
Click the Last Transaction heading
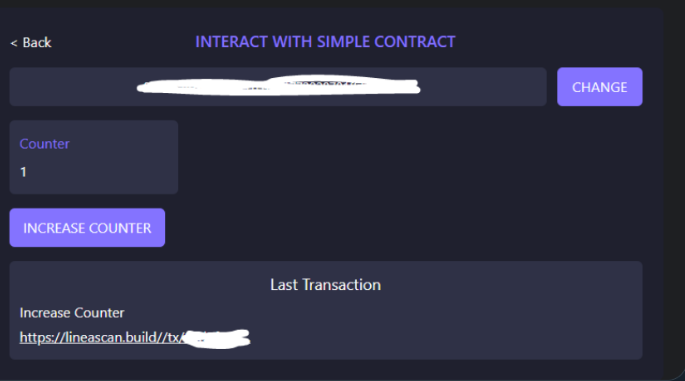325,284
